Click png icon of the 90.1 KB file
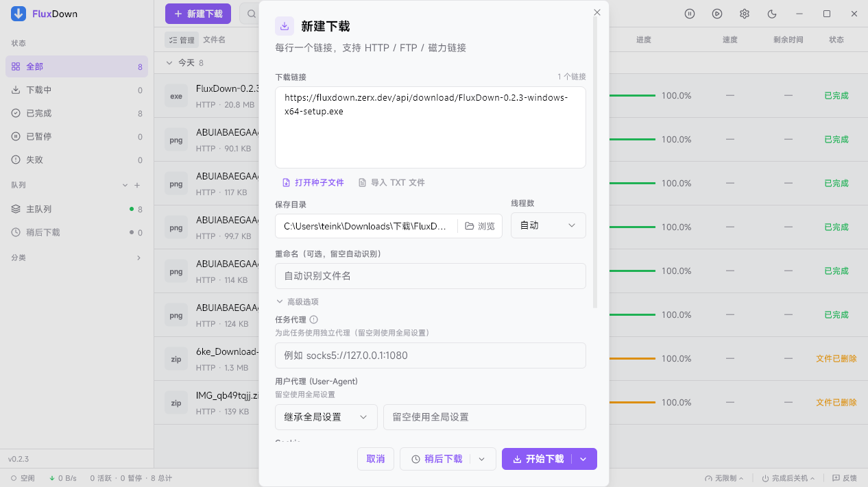868x487 pixels. point(176,140)
